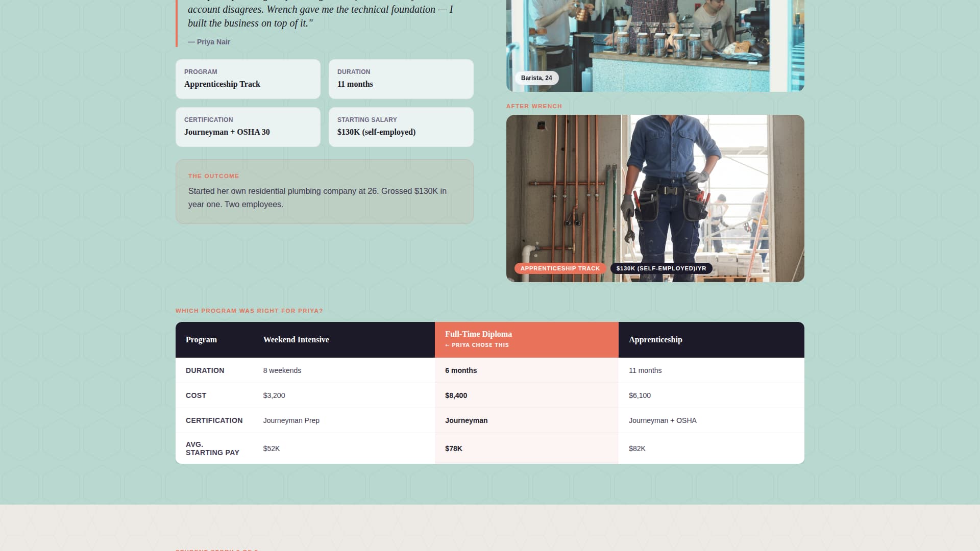The image size is (980, 551).
Task: Select the Duration 11 months card
Action: tap(401, 79)
